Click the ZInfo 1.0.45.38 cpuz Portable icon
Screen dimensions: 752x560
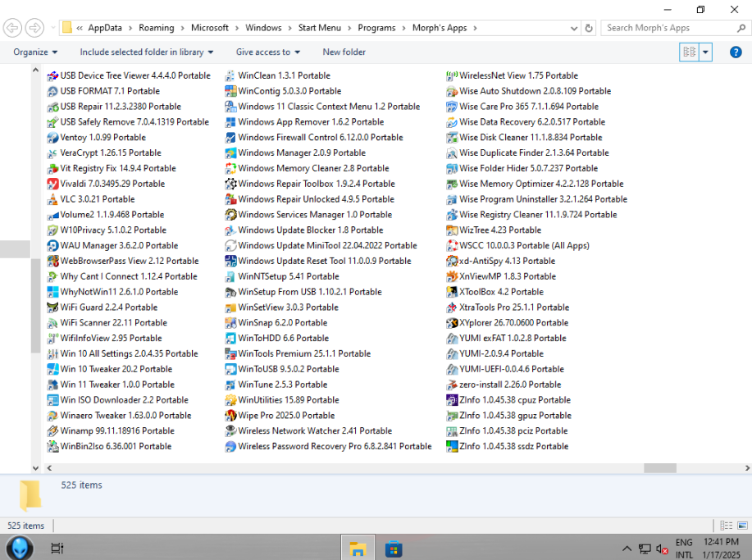click(x=452, y=400)
